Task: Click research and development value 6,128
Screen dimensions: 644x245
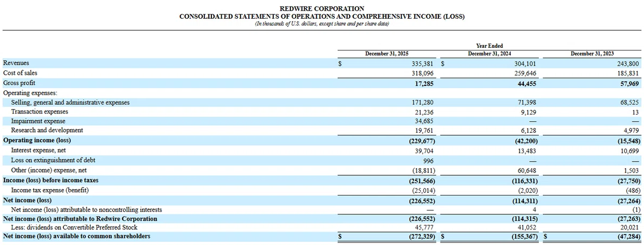Action: (x=528, y=130)
